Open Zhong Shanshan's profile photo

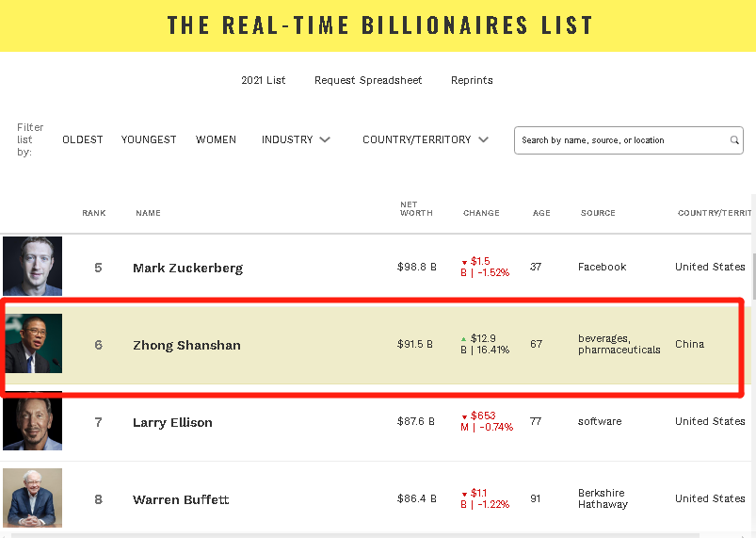tap(34, 343)
